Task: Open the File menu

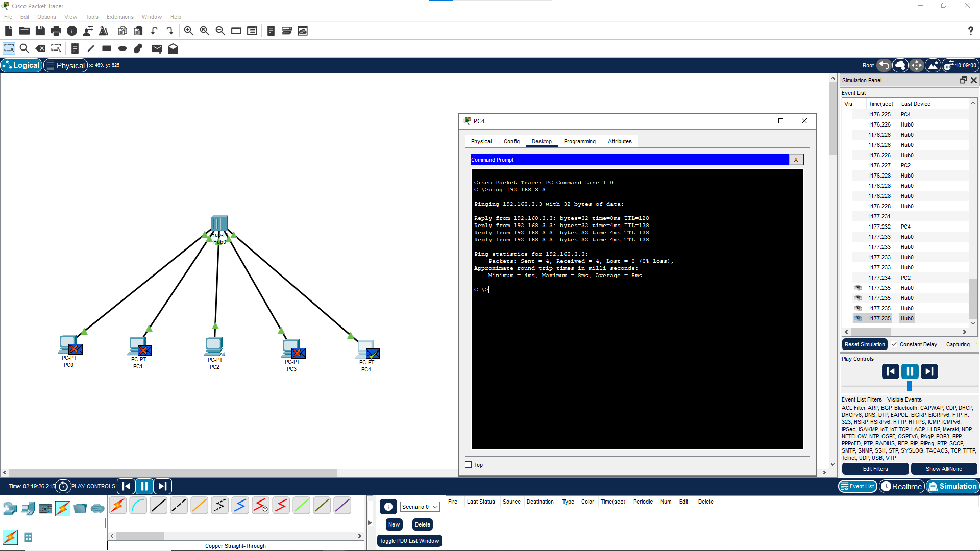Action: tap(8, 17)
